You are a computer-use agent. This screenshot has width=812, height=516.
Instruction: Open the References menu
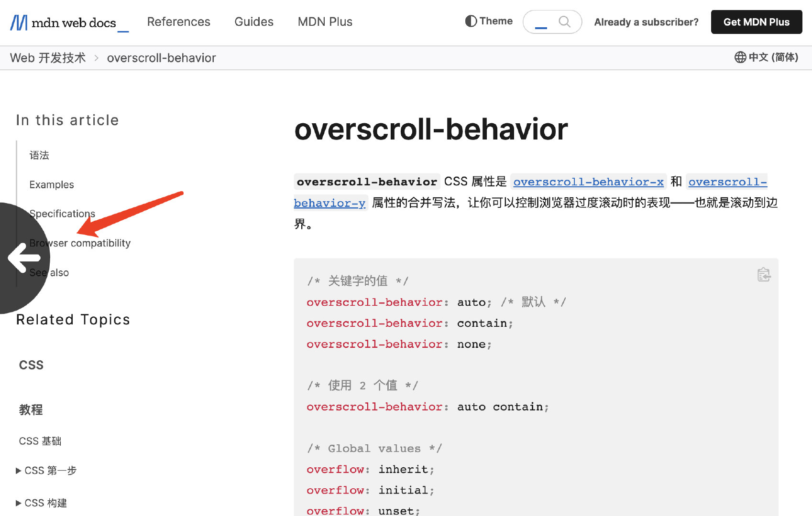(179, 22)
